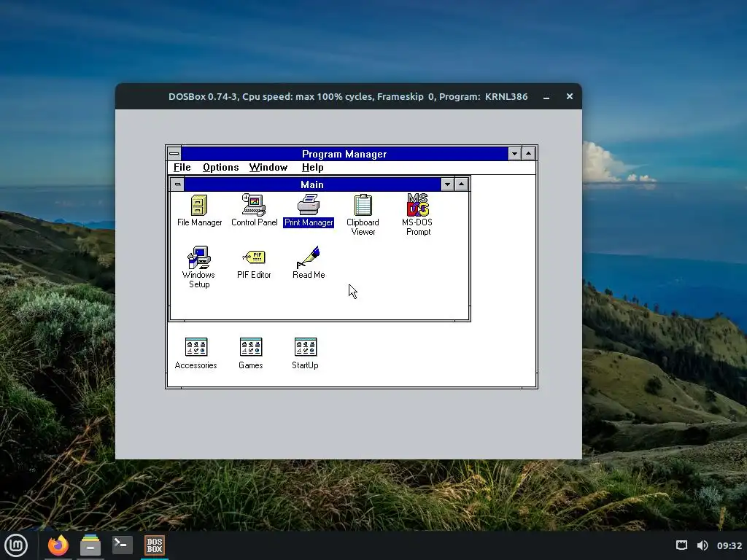This screenshot has height=560, width=747.
Task: Click the 09:32 clock
Action: (729, 545)
